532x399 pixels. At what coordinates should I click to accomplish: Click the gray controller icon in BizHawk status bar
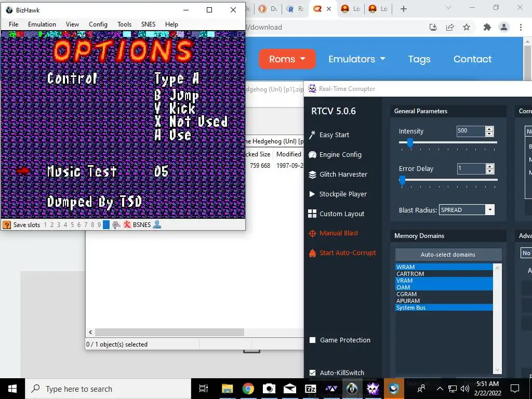pyautogui.click(x=116, y=224)
